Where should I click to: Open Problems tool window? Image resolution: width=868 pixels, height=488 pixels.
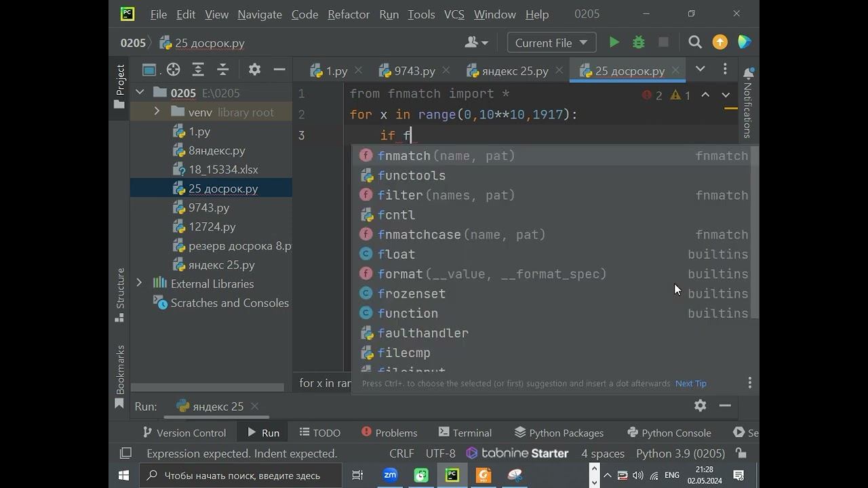pyautogui.click(x=389, y=432)
